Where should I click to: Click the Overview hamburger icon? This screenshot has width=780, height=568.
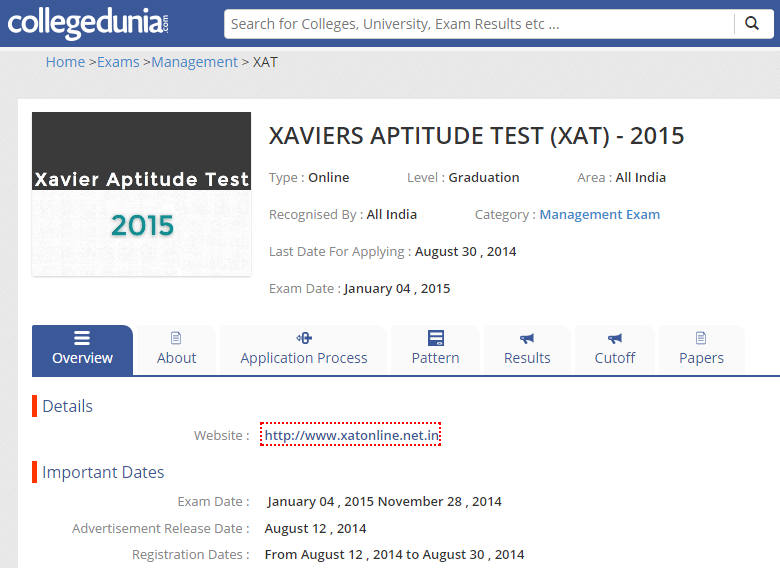(82, 338)
